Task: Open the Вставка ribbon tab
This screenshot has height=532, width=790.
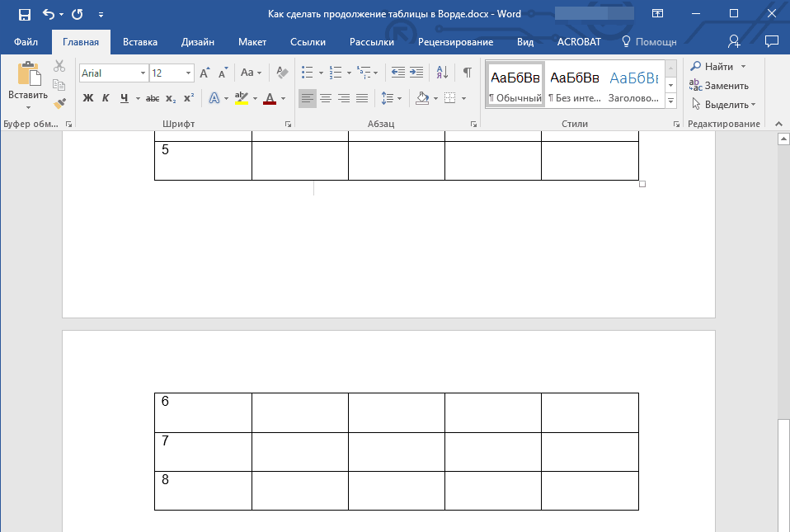Action: pos(140,42)
